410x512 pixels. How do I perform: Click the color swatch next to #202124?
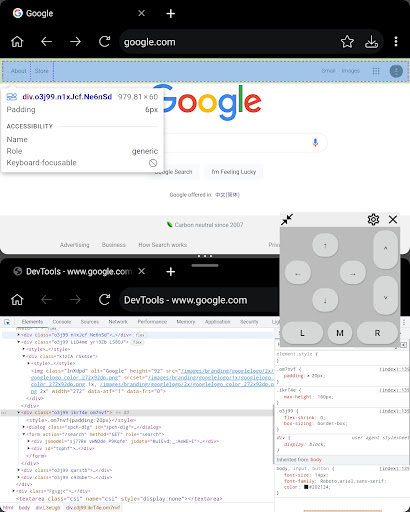point(306,487)
